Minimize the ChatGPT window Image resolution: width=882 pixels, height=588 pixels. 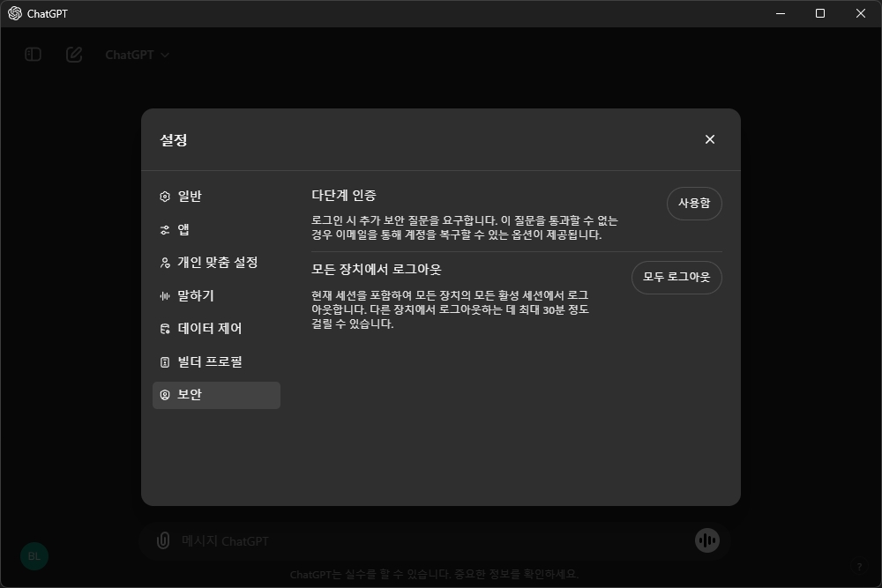click(x=781, y=13)
